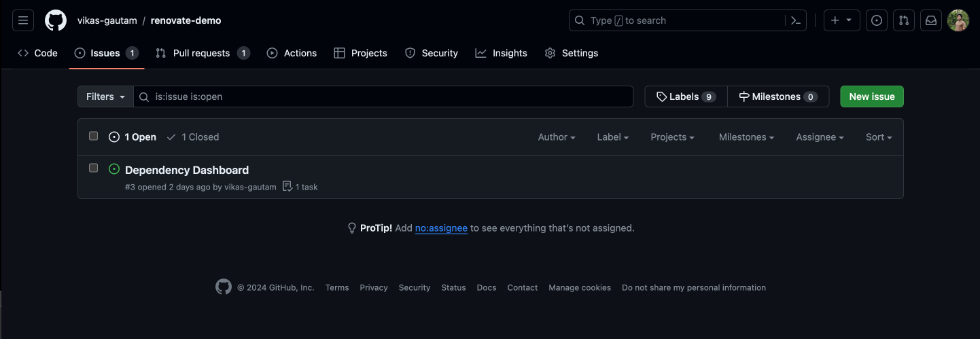Click the vikas-gautam author link in issue row
This screenshot has height=339, width=980.
(x=250, y=187)
